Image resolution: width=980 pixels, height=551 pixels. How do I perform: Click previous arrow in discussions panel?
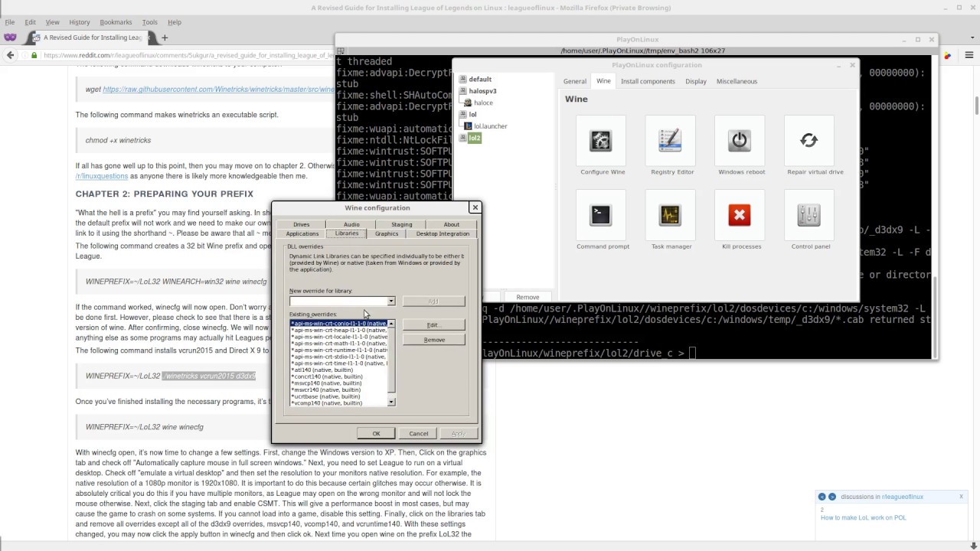[x=822, y=497]
